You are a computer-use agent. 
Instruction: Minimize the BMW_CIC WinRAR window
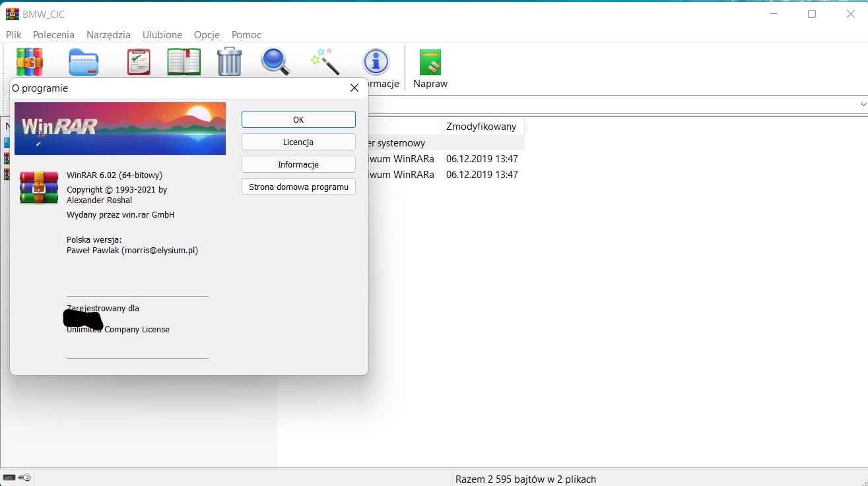coord(774,14)
